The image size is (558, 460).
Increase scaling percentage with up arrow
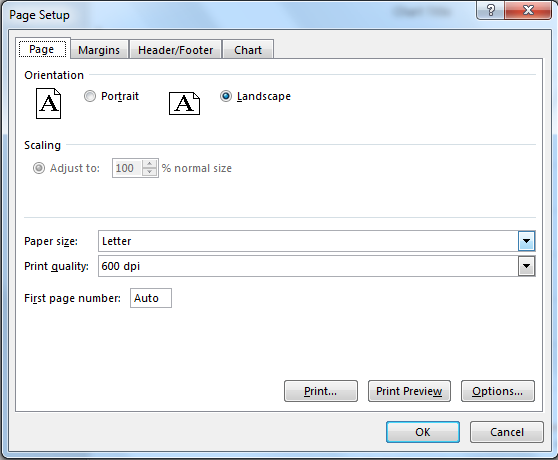coord(149,164)
